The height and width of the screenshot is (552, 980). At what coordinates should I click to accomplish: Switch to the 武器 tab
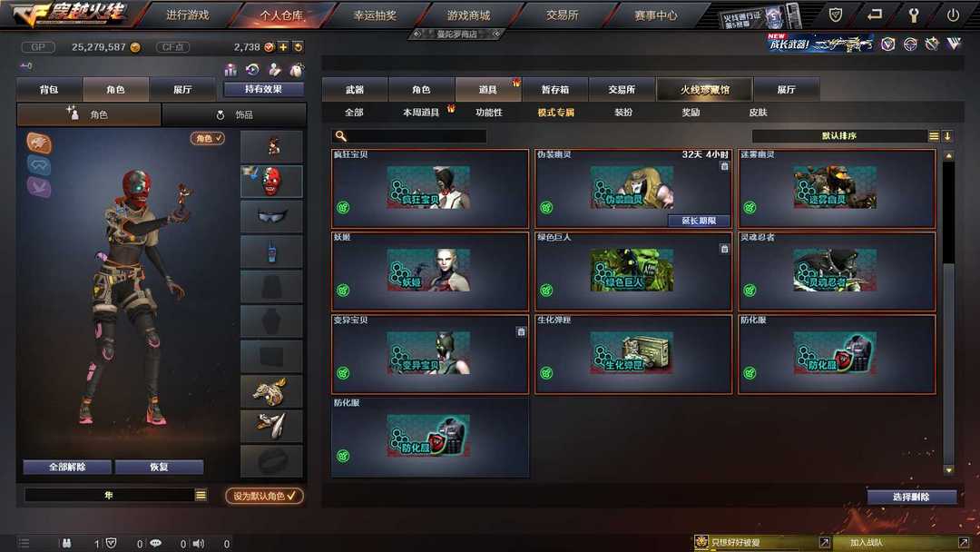point(355,89)
